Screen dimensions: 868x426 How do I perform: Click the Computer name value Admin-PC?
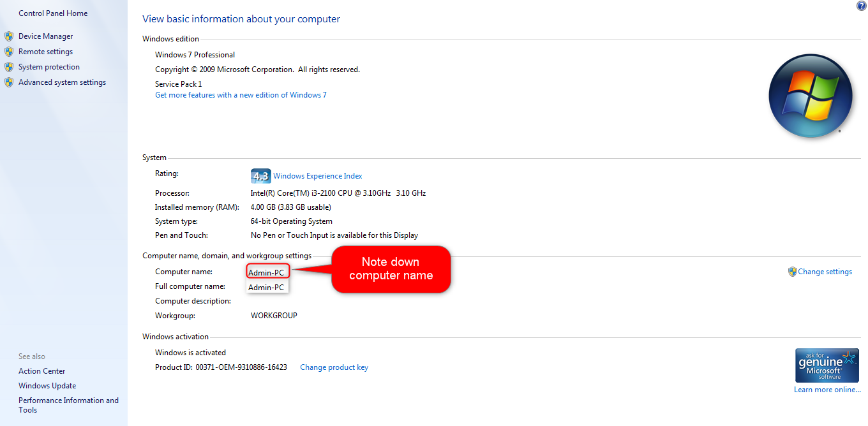point(266,273)
